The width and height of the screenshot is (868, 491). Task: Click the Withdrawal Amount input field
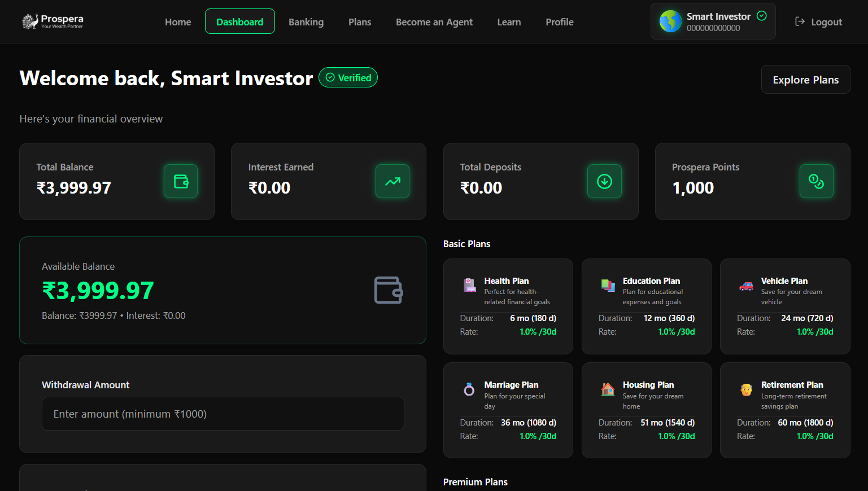(x=223, y=414)
